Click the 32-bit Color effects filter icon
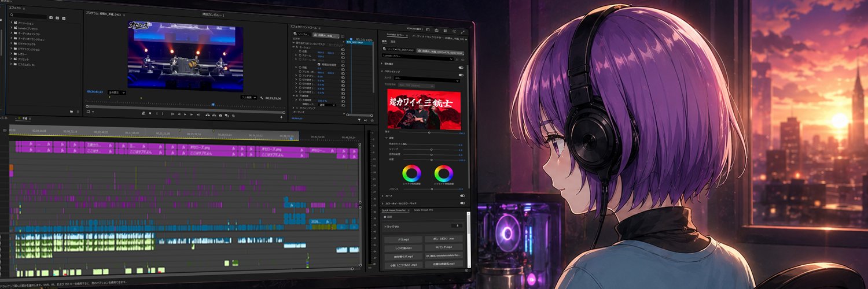The width and height of the screenshot is (868, 289). pyautogui.click(x=56, y=18)
